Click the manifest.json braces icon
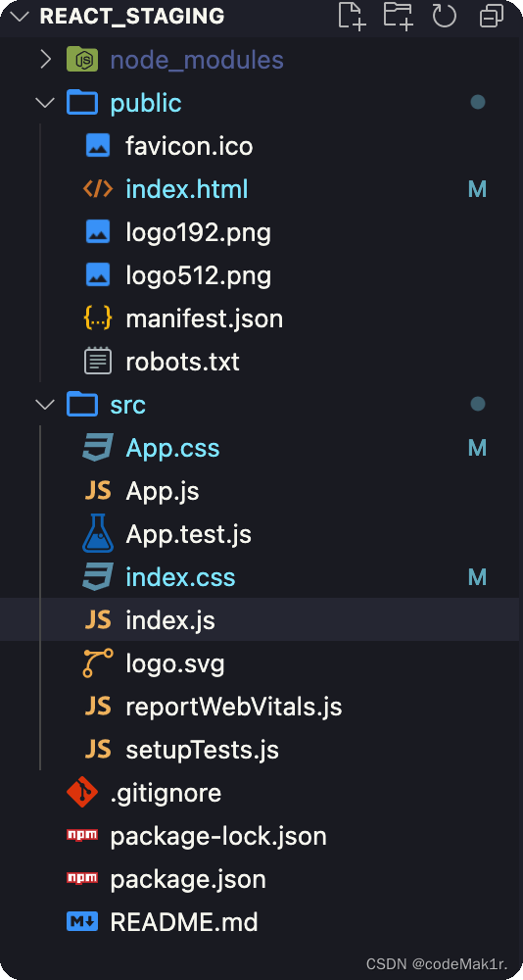 (98, 318)
